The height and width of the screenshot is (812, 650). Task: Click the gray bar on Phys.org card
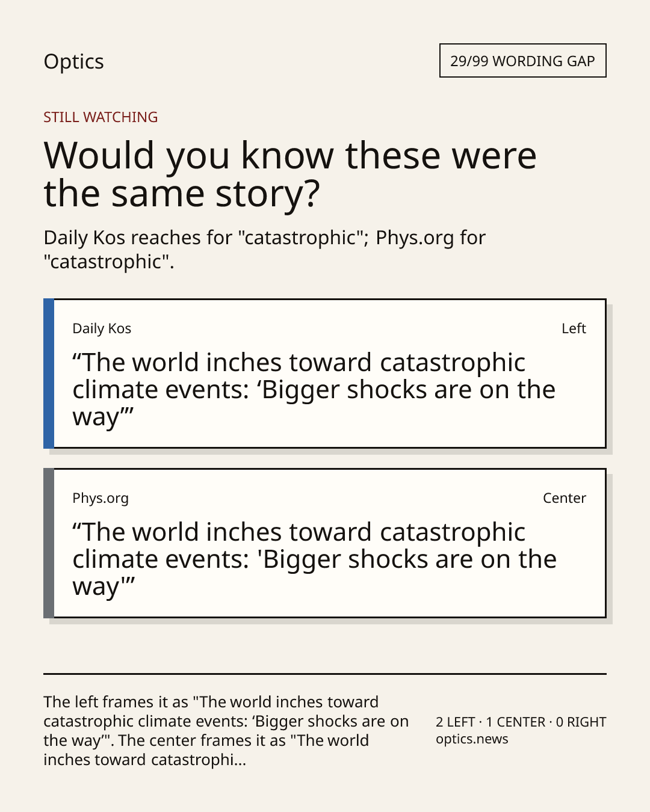(x=49, y=543)
